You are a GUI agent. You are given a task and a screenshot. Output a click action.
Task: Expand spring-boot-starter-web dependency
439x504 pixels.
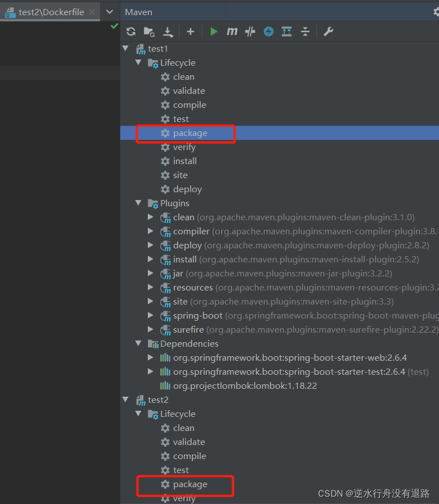[x=150, y=357]
